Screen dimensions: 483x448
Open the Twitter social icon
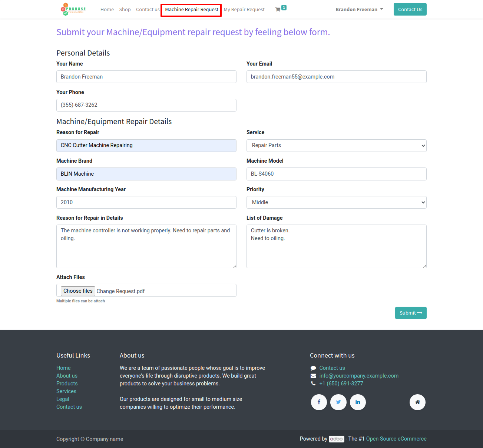coord(338,402)
